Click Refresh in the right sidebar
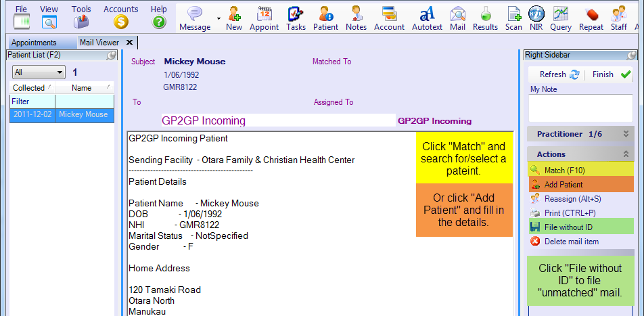This screenshot has width=644, height=316. pyautogui.click(x=559, y=74)
